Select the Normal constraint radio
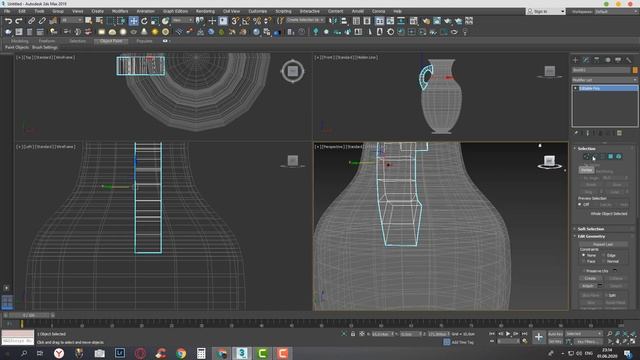The height and width of the screenshot is (360, 640). 604,261
